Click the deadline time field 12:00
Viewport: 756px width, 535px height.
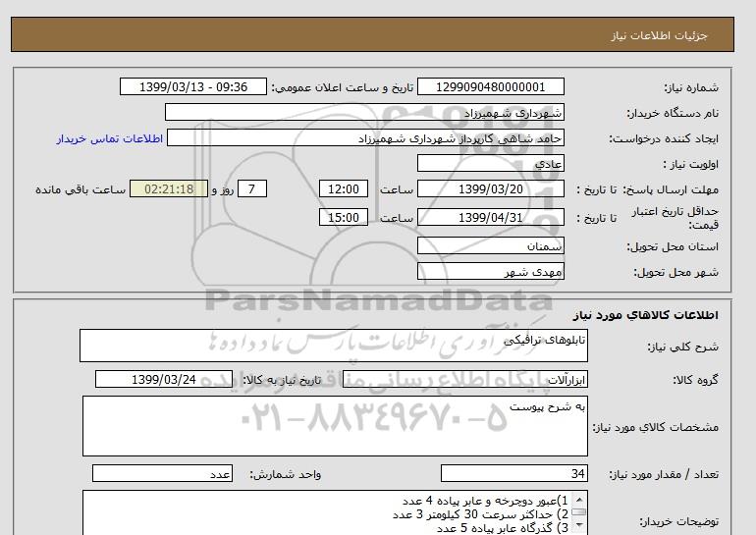click(x=344, y=188)
